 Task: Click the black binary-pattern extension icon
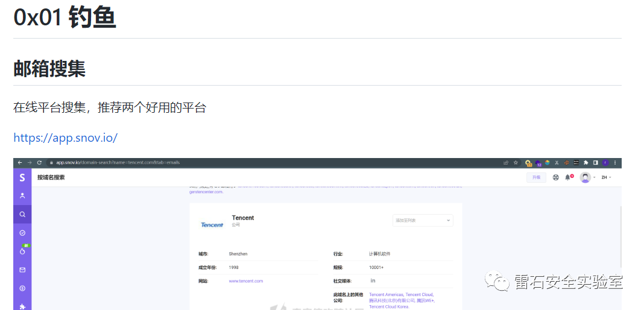[576, 163]
